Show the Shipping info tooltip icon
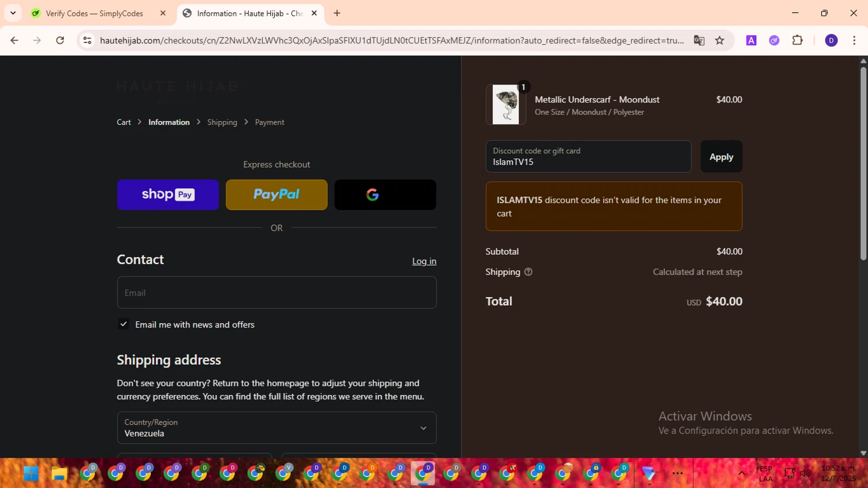868x488 pixels. point(528,272)
